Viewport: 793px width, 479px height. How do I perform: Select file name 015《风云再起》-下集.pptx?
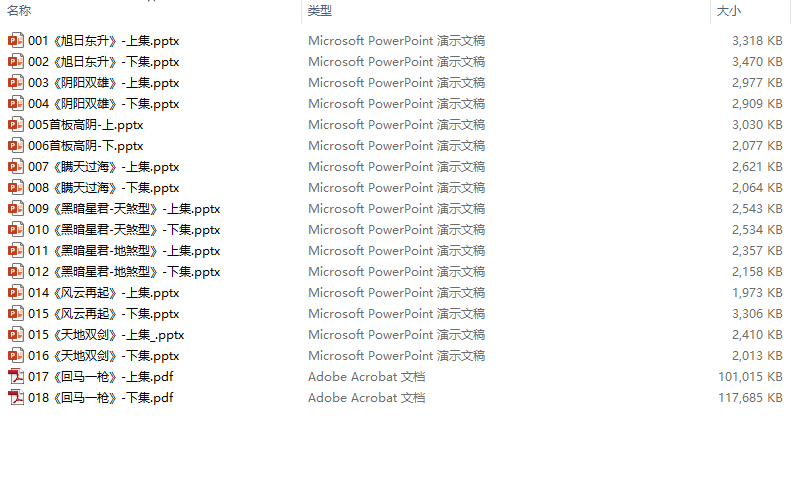[104, 314]
